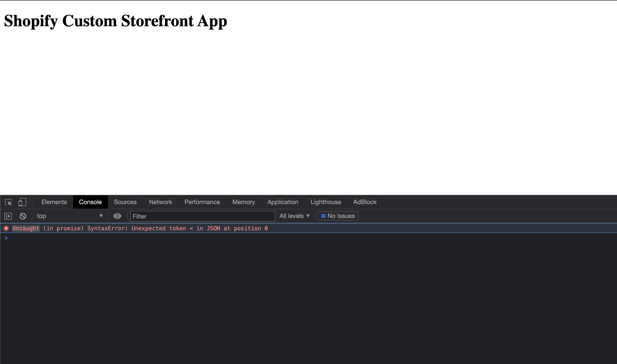This screenshot has height=364, width=617.
Task: Toggle the device toolbar icon
Action: pyautogui.click(x=22, y=202)
